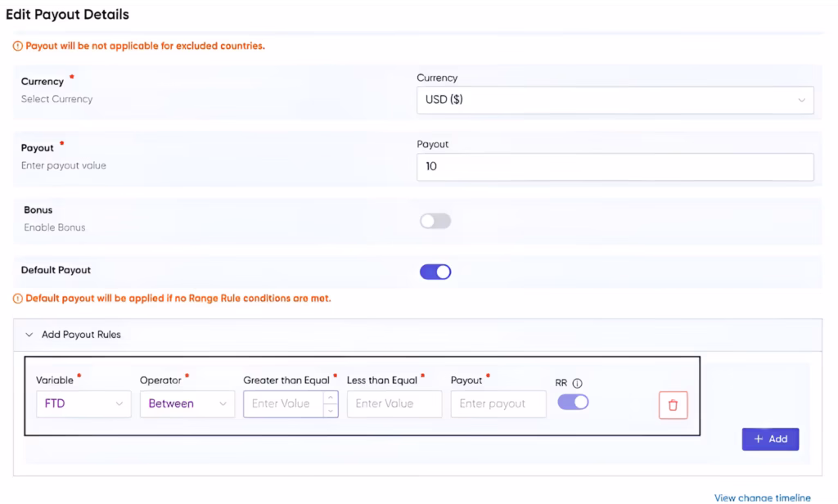The width and height of the screenshot is (838, 504).
Task: Open the Operator Between dropdown
Action: point(187,403)
